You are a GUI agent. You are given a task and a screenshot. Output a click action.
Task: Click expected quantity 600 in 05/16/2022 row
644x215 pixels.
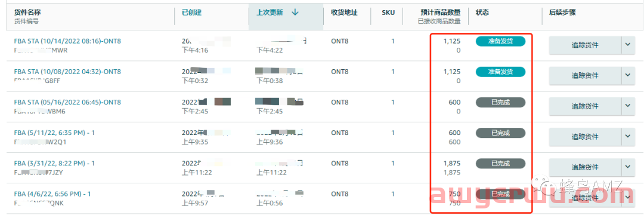coord(454,102)
